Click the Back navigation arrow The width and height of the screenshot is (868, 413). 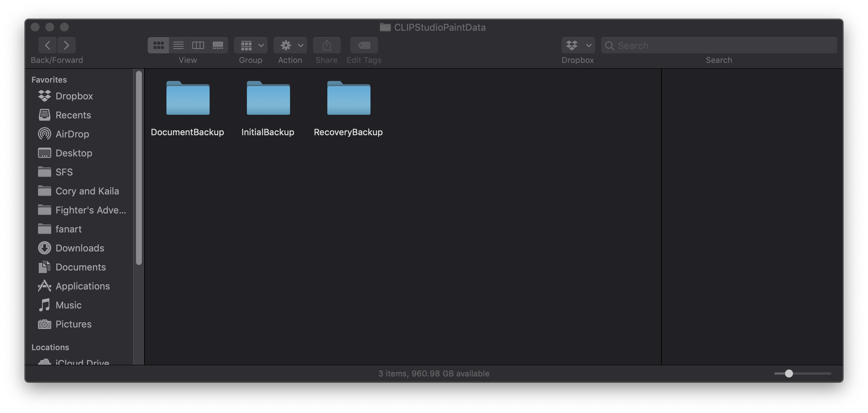48,45
